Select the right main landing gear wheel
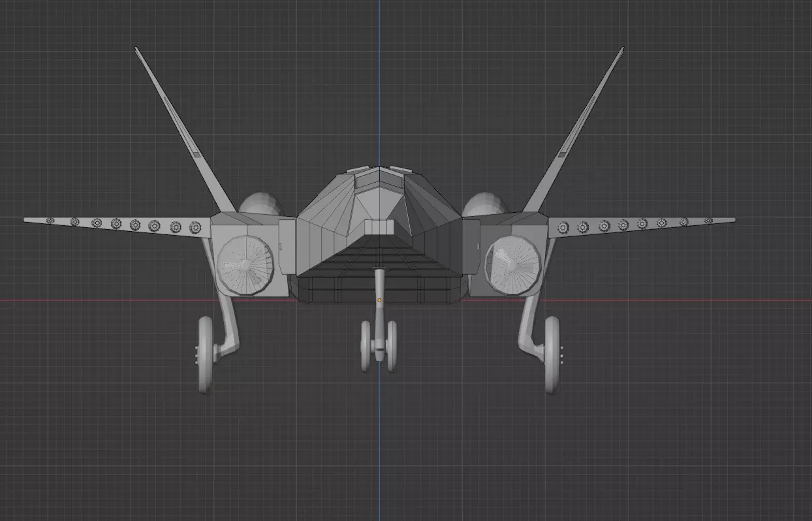The height and width of the screenshot is (521, 812). pos(552,355)
